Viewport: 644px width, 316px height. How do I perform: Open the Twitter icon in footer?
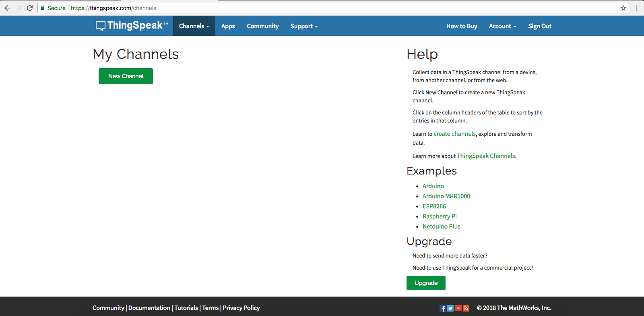click(x=450, y=308)
